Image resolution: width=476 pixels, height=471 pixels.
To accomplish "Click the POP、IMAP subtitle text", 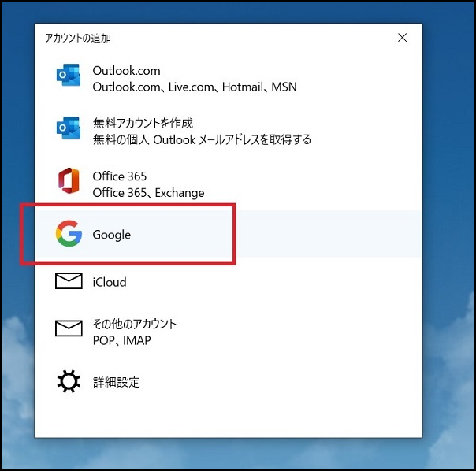I will [121, 340].
